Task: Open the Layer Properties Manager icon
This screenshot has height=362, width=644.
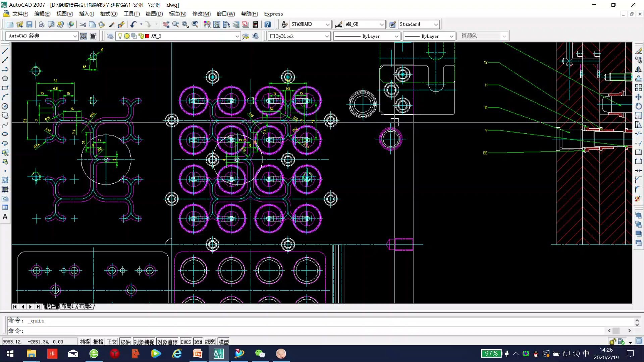Action: (x=110, y=36)
